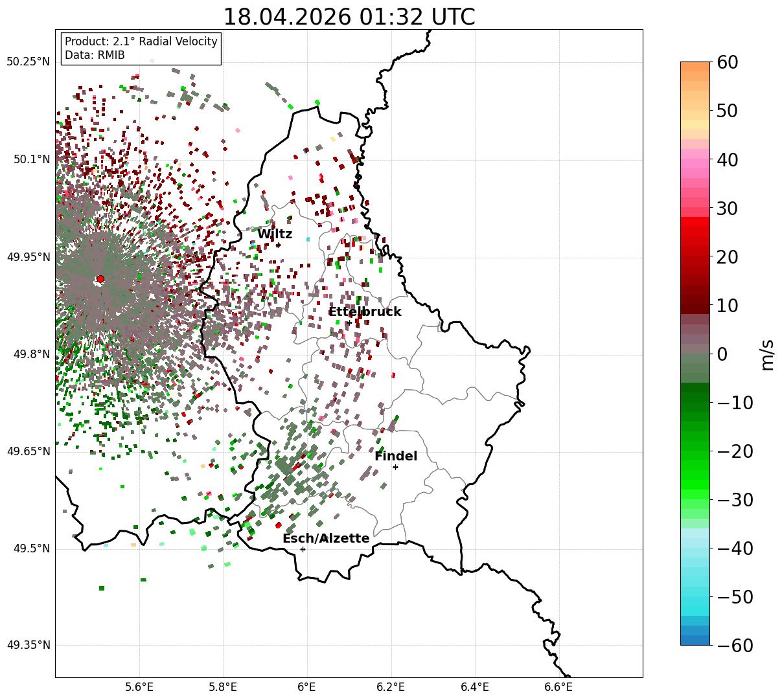Screen dimensions: 782x700
Task: Click the Product 2.1° Radial Velocity text box
Action: pos(141,49)
